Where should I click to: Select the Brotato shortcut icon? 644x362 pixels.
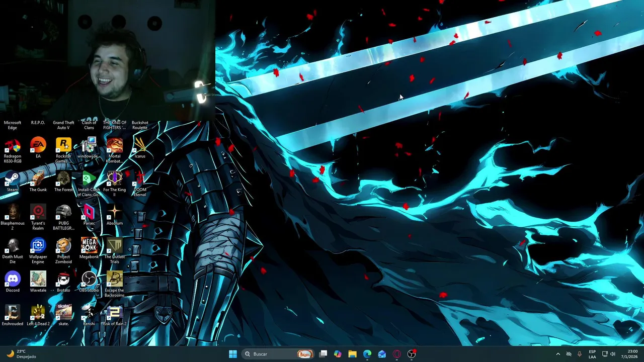(x=63, y=280)
